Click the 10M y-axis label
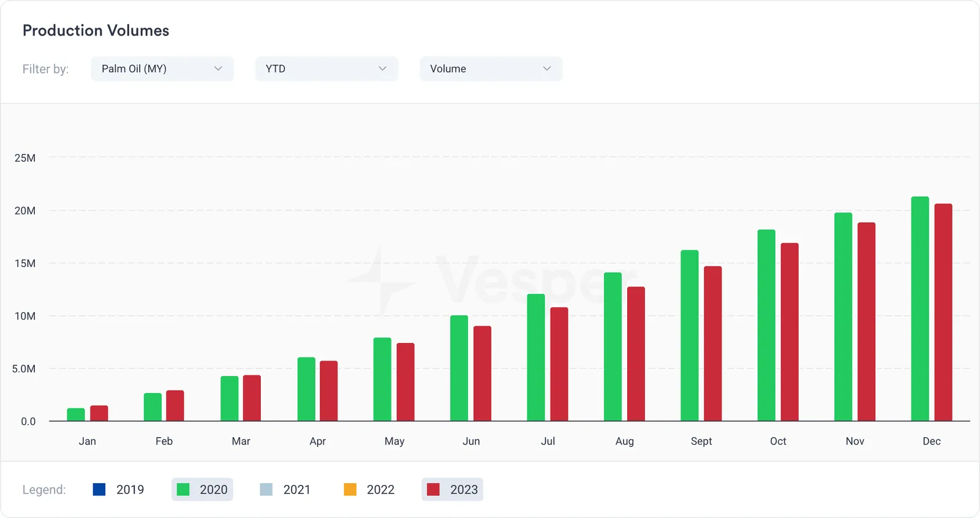 pyautogui.click(x=25, y=316)
